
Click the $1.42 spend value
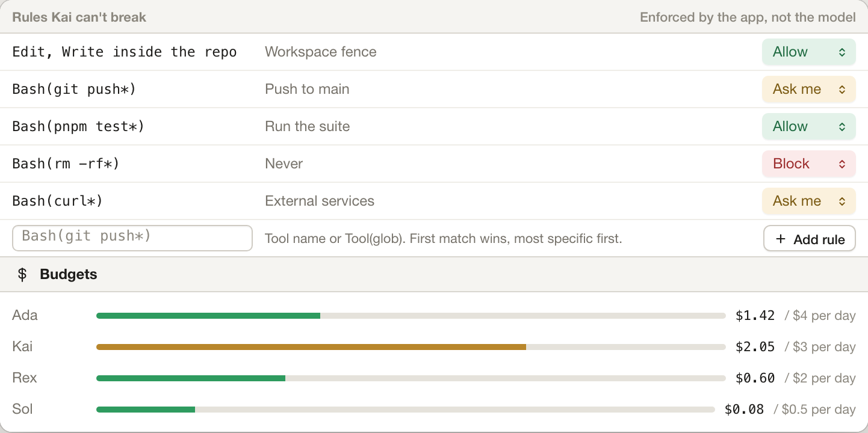click(755, 315)
